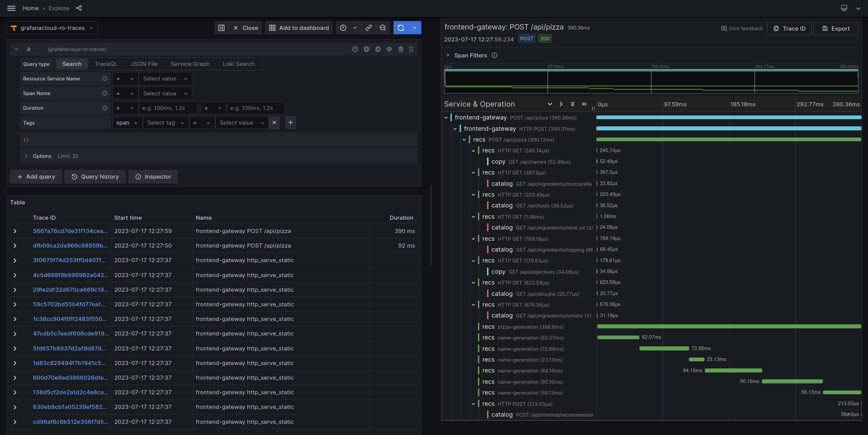This screenshot has width=868, height=435.
Task: Open the refresh button's interval dropdown arrow
Action: tap(414, 28)
